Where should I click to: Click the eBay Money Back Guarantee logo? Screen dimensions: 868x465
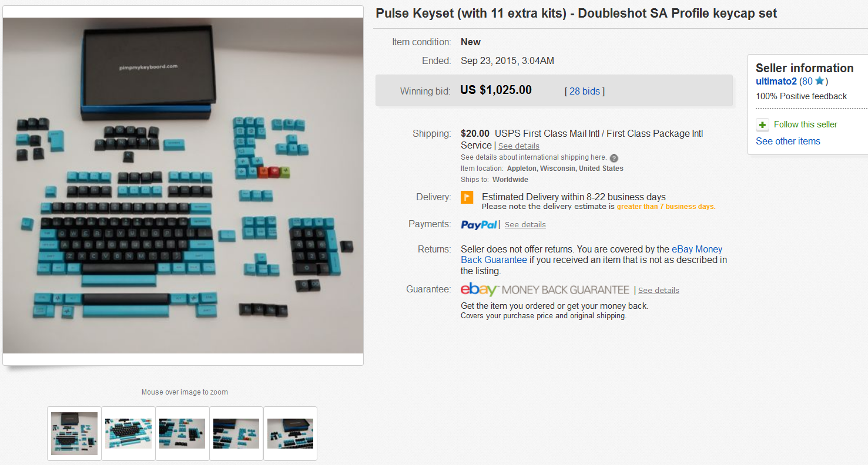click(545, 289)
